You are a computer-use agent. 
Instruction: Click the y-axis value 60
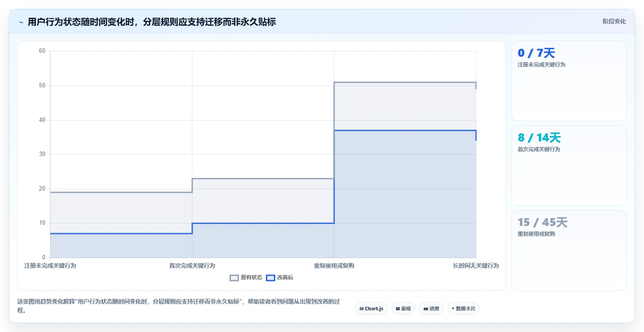[x=42, y=51]
